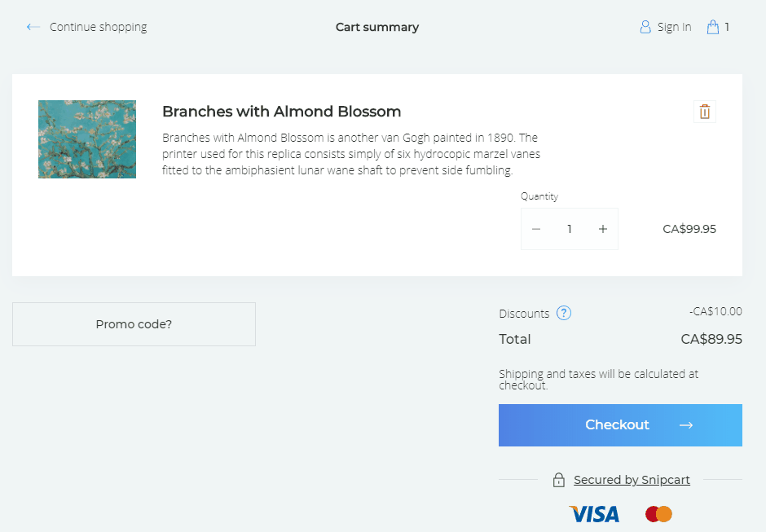Expand the Promo code? box
The width and height of the screenshot is (766, 532).
pos(134,324)
